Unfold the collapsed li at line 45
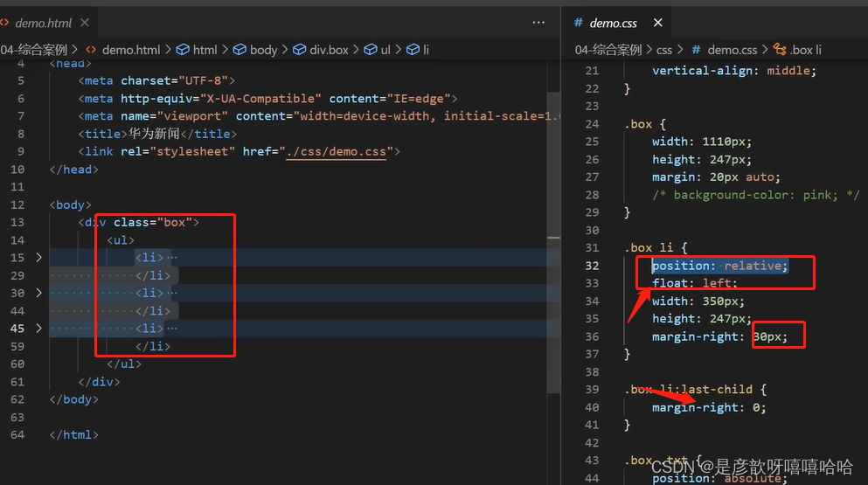This screenshot has width=868, height=485. (x=38, y=329)
